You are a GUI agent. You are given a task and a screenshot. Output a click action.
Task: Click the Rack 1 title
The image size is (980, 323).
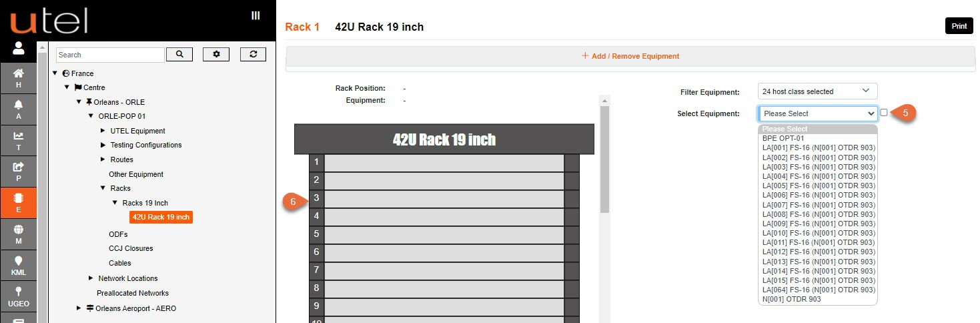coord(302,27)
